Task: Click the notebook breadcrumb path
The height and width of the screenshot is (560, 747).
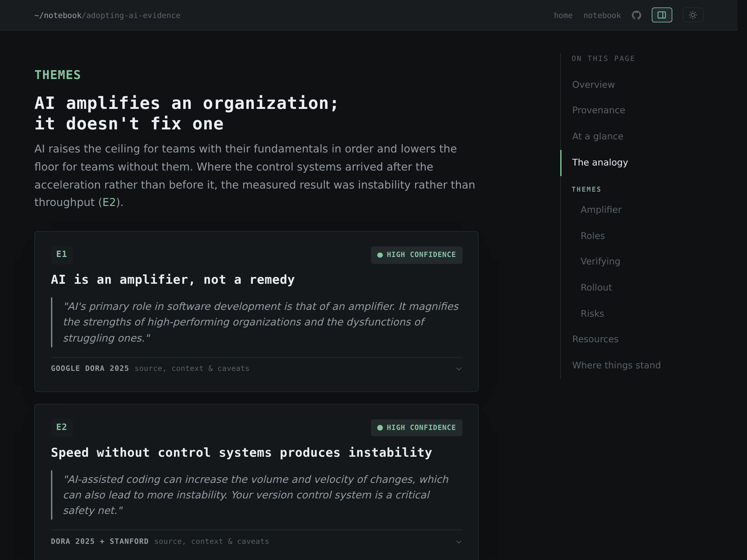Action: tap(63, 16)
